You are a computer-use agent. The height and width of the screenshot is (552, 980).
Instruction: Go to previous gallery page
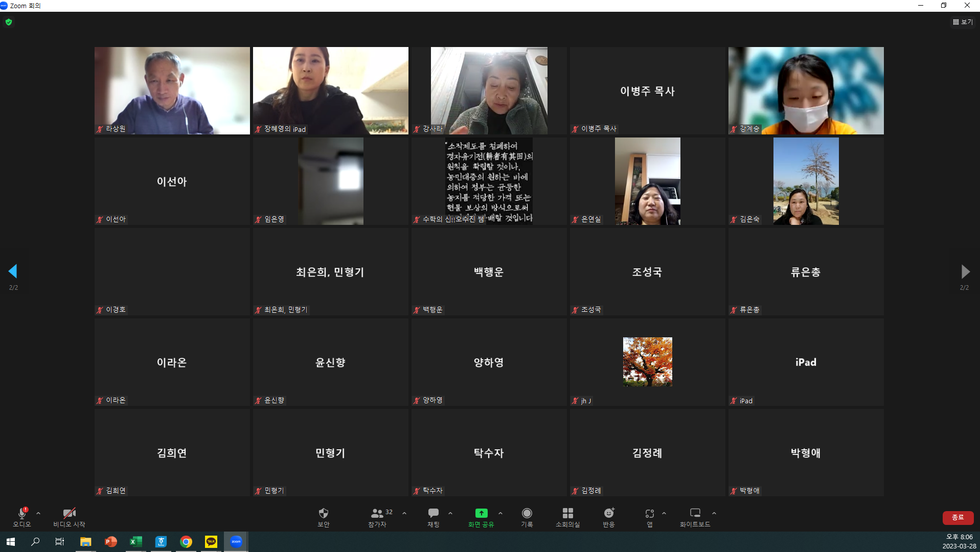tap(13, 271)
